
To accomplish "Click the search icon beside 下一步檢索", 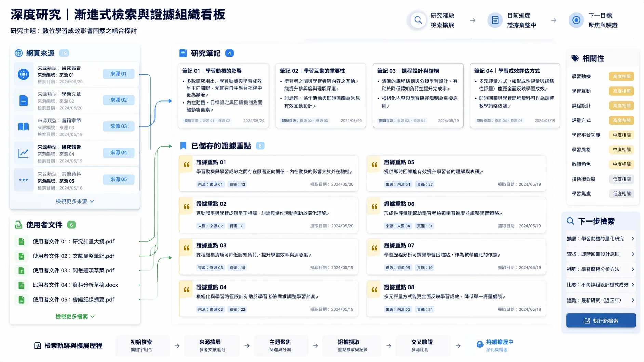I will (x=570, y=221).
